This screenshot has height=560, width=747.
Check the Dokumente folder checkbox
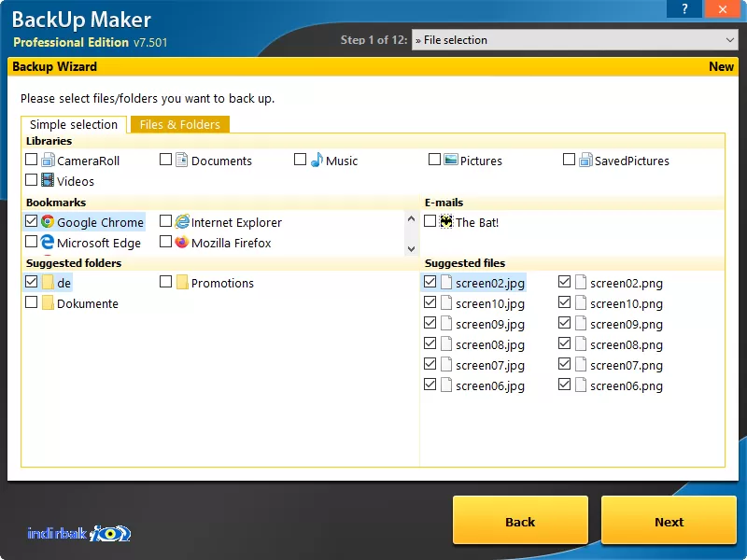coord(31,301)
